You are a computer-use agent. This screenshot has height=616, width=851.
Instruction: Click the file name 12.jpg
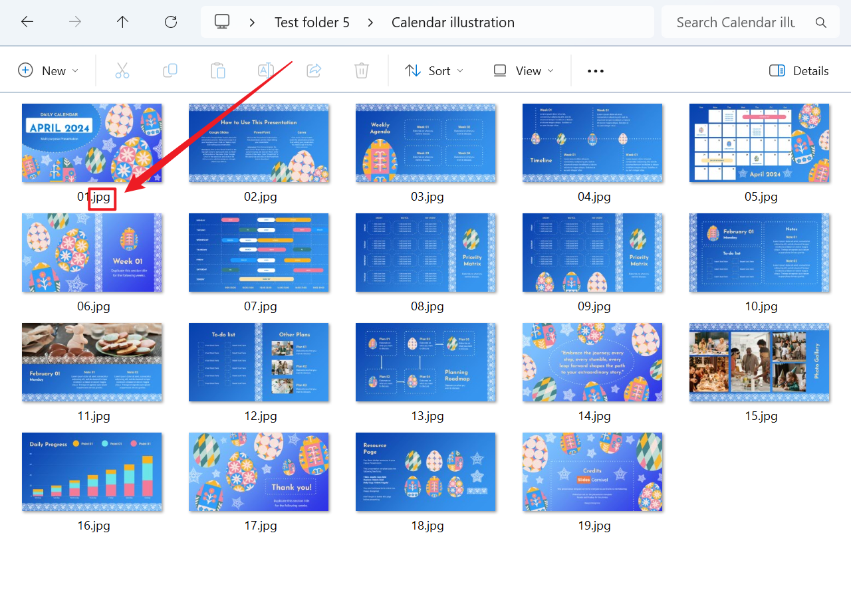(x=260, y=416)
